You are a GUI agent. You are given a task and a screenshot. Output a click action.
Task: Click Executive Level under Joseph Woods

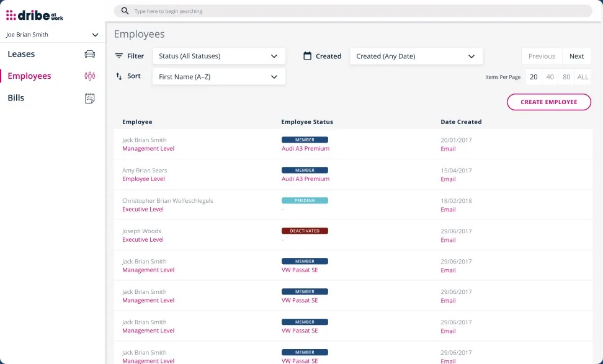143,239
